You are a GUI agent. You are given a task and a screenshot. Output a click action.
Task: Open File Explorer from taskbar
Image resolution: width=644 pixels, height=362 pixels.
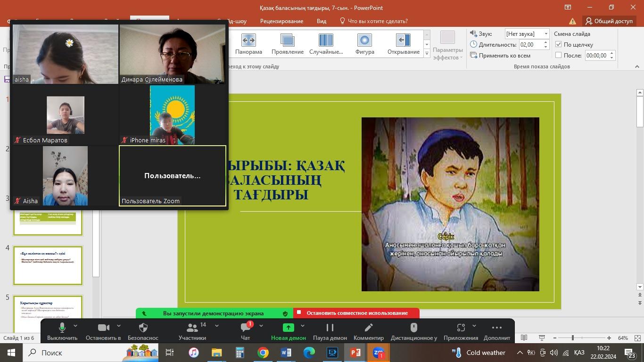pos(216,353)
